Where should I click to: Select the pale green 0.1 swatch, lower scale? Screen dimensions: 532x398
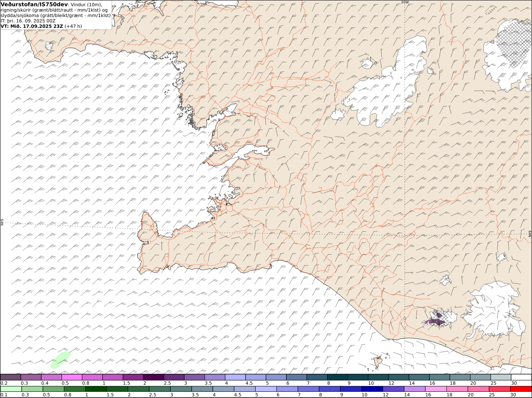[x=11, y=389]
